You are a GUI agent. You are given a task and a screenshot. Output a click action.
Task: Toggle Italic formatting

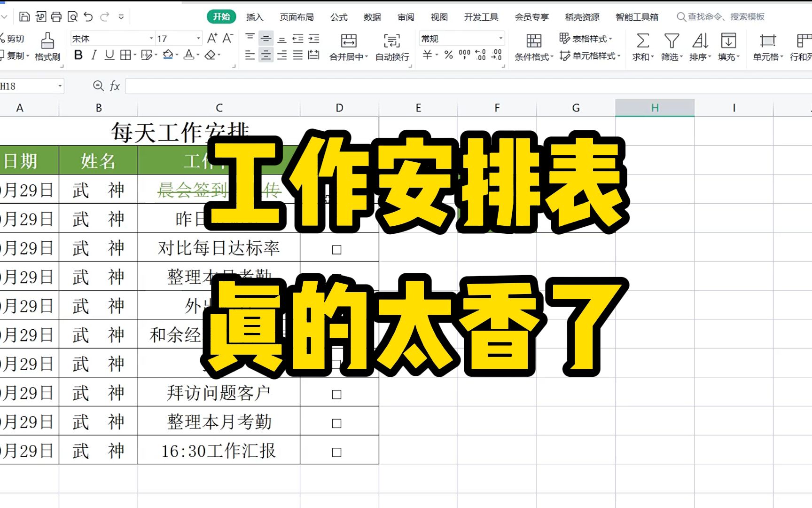94,55
